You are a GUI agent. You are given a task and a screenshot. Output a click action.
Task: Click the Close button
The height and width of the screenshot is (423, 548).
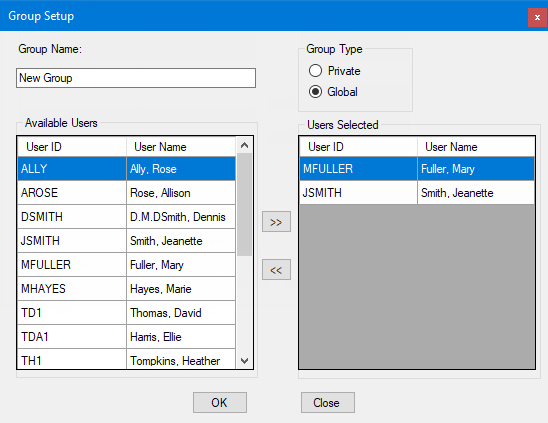click(328, 402)
